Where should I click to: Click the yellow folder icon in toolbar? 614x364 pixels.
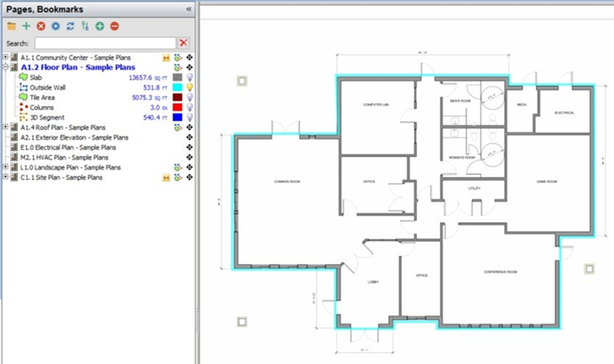[x=11, y=26]
